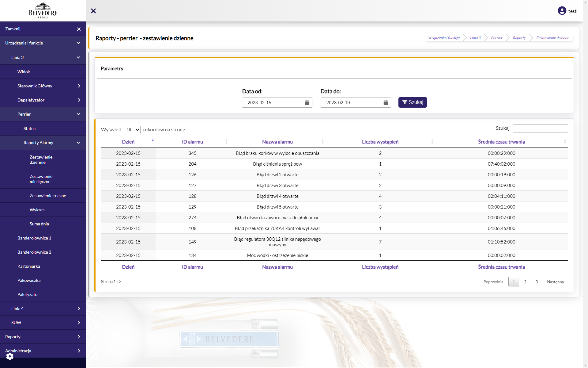
Task: Open the test user avatar icon
Action: tap(562, 11)
